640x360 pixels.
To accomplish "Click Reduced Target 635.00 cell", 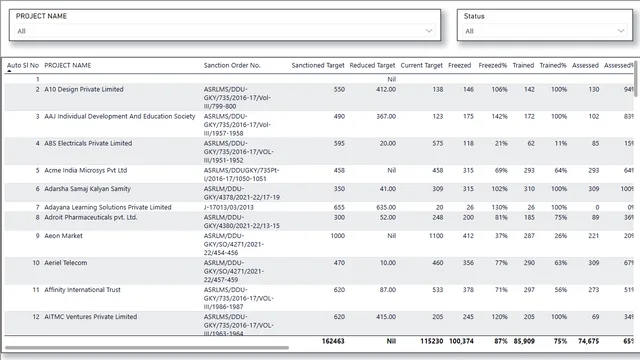I will 386,207.
